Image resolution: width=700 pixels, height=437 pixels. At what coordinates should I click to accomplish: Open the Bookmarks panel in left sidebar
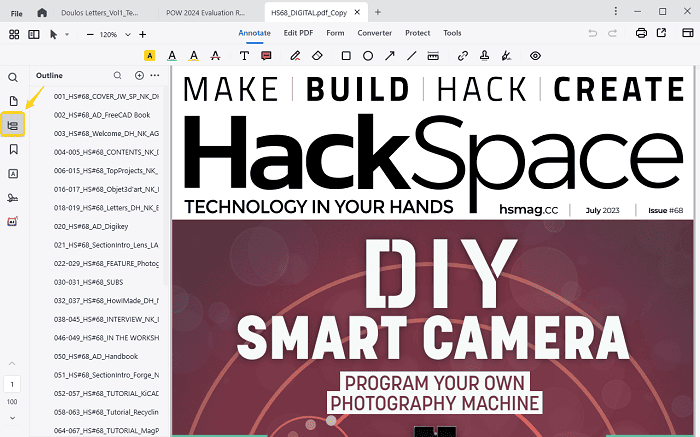[x=13, y=149]
